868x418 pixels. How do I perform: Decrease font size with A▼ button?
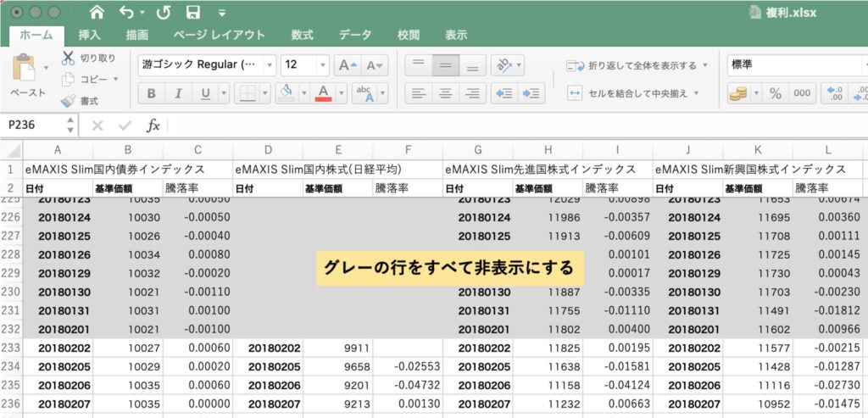pyautogui.click(x=376, y=65)
